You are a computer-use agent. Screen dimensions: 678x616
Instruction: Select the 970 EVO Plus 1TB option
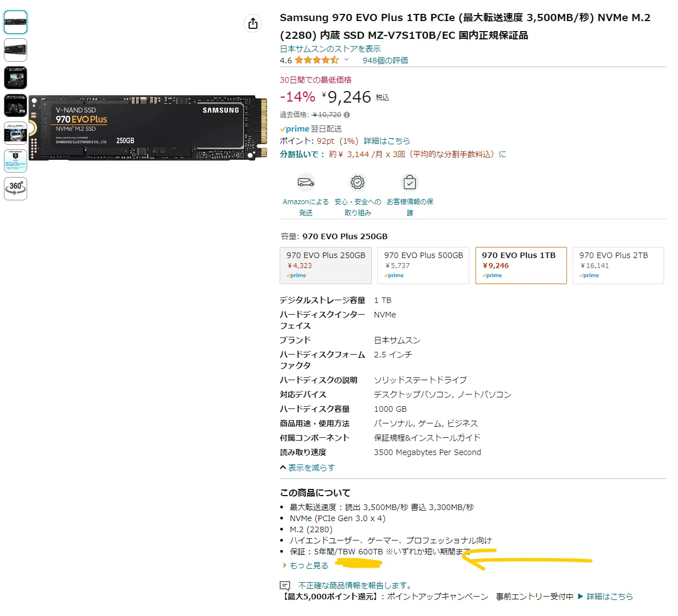click(521, 265)
